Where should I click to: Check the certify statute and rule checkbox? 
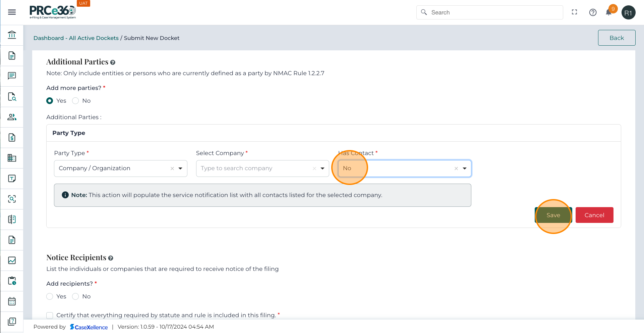pos(50,315)
